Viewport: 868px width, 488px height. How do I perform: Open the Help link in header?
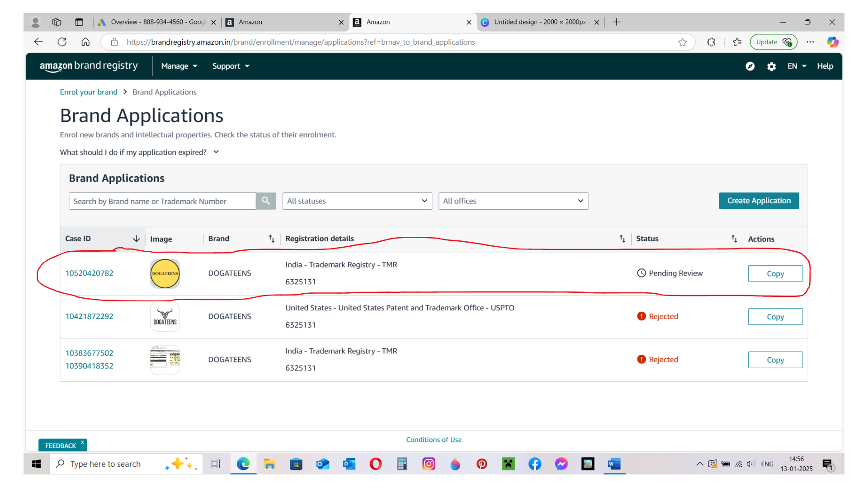click(825, 66)
